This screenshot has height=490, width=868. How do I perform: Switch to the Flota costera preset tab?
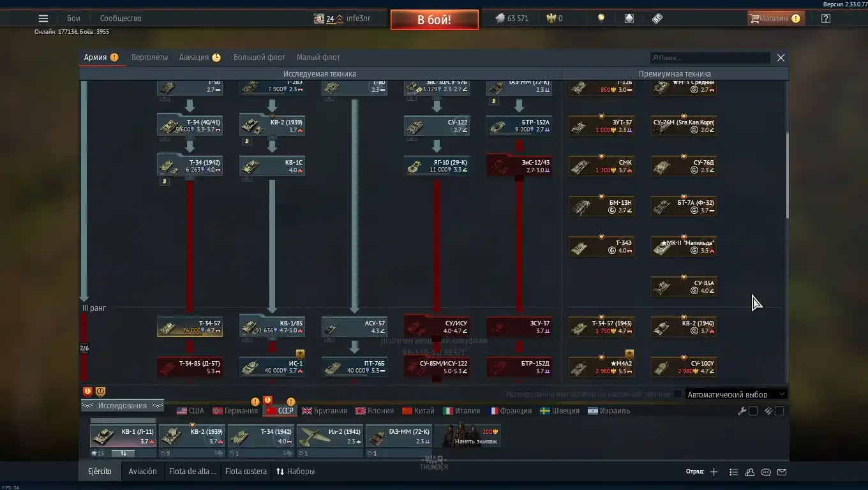(246, 471)
